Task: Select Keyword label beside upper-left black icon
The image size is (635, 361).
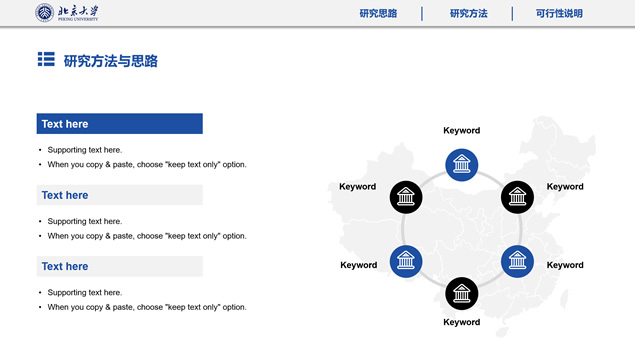Action: (x=358, y=187)
